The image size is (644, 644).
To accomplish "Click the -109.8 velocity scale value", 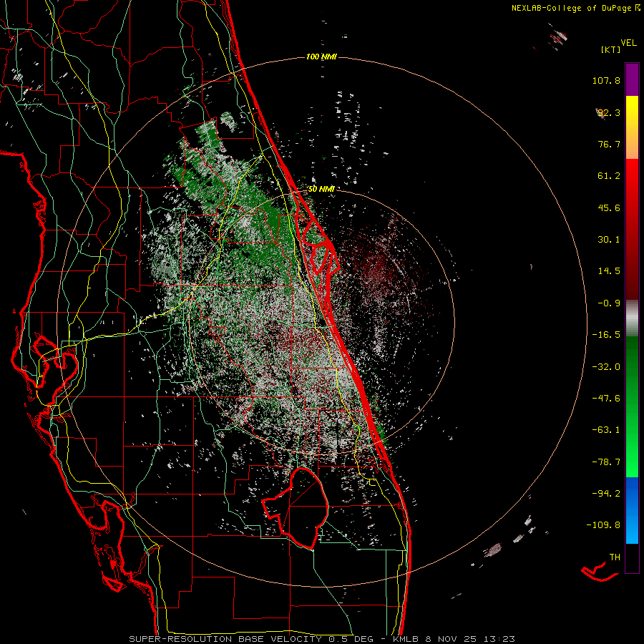I will click(x=604, y=525).
